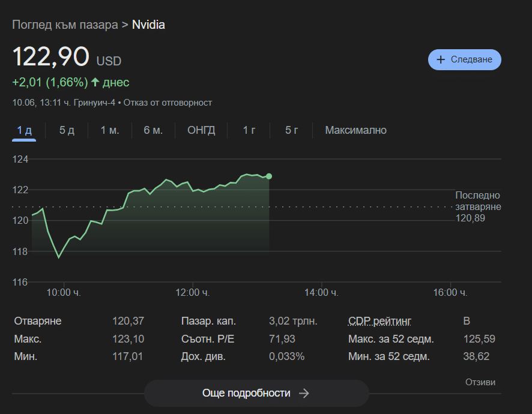Click the 116 y-axis label

click(x=20, y=282)
